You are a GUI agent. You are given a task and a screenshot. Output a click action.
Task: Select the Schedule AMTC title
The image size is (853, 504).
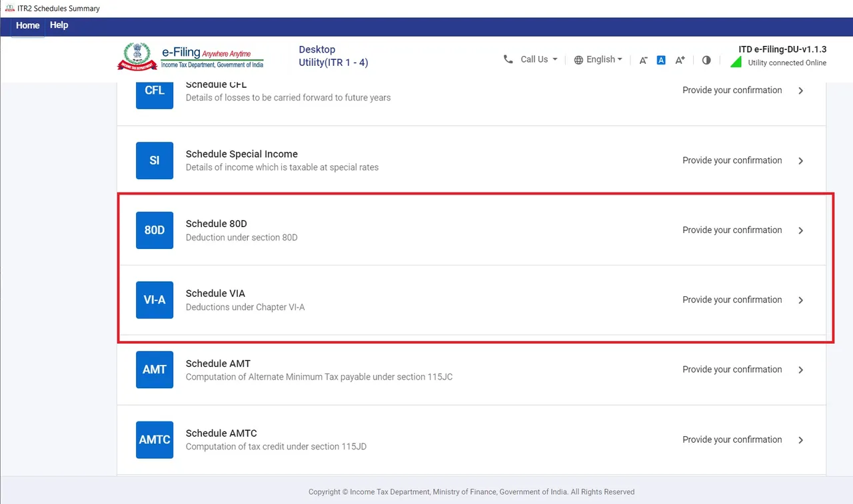click(221, 433)
